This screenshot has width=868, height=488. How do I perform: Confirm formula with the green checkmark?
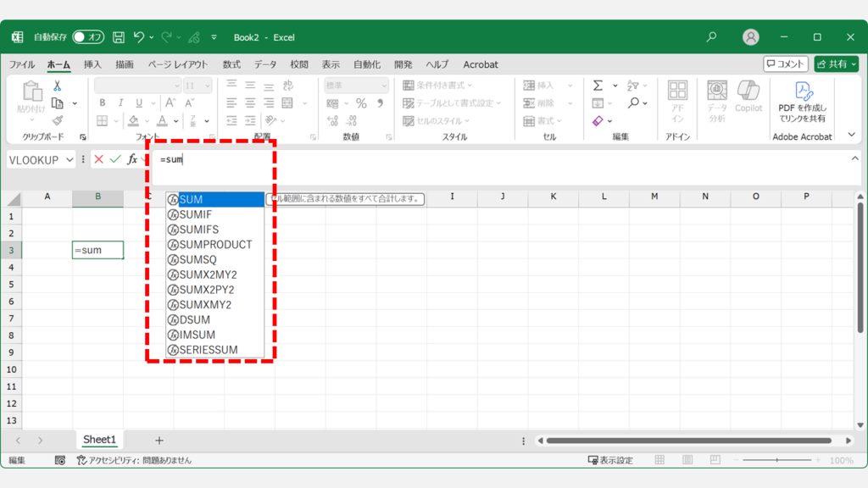tap(115, 159)
